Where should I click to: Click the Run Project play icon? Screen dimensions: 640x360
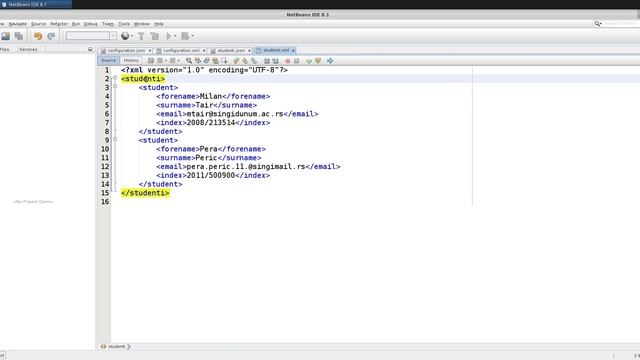[169, 36]
